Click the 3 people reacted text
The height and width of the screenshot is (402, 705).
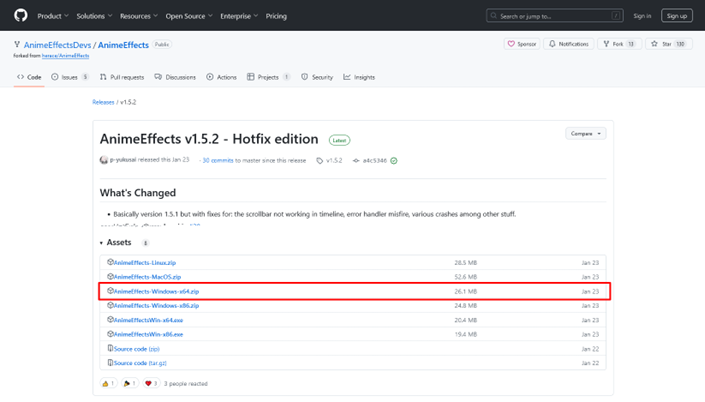coord(186,384)
